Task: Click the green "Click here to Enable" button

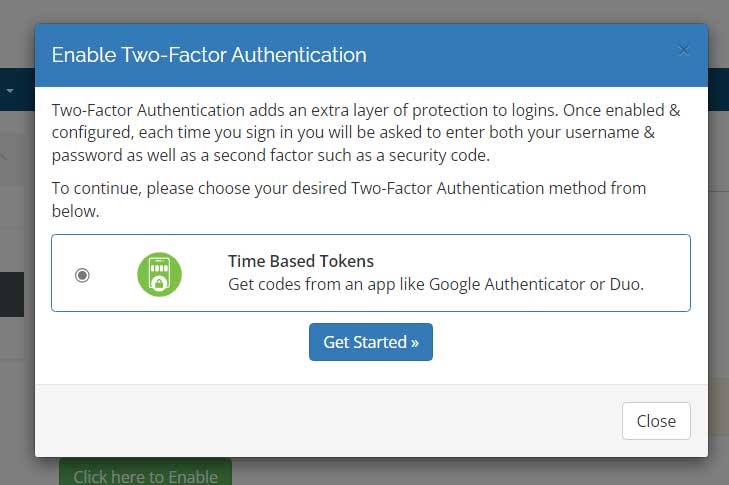Action: (145, 474)
